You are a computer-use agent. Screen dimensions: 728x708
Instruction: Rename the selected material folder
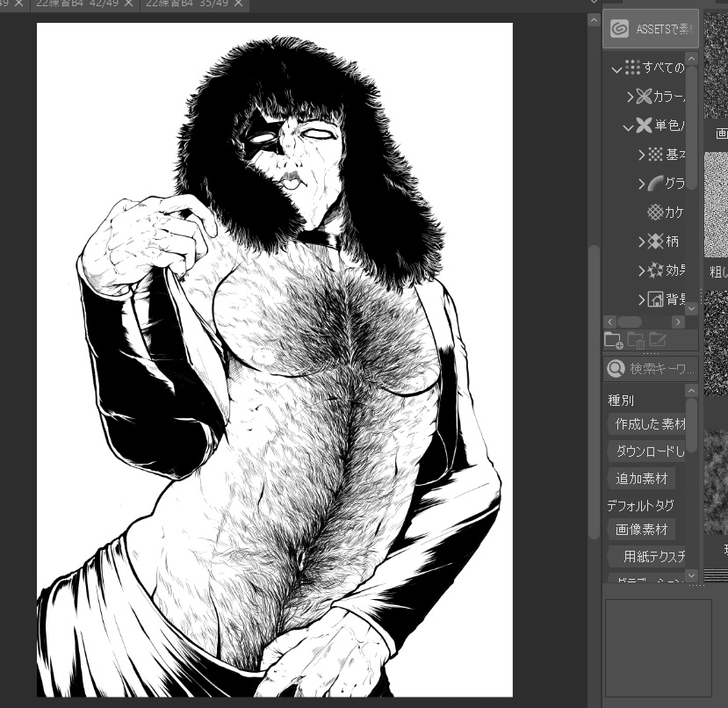658,340
